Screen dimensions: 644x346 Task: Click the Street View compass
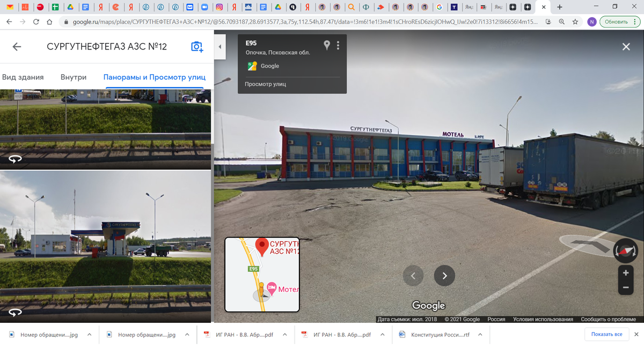[x=626, y=250]
